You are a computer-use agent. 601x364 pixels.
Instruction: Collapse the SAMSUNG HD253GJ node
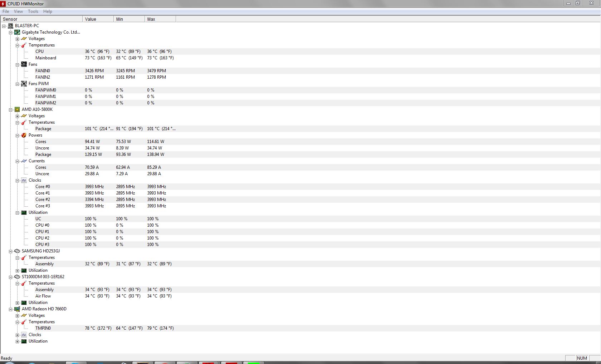click(x=11, y=251)
